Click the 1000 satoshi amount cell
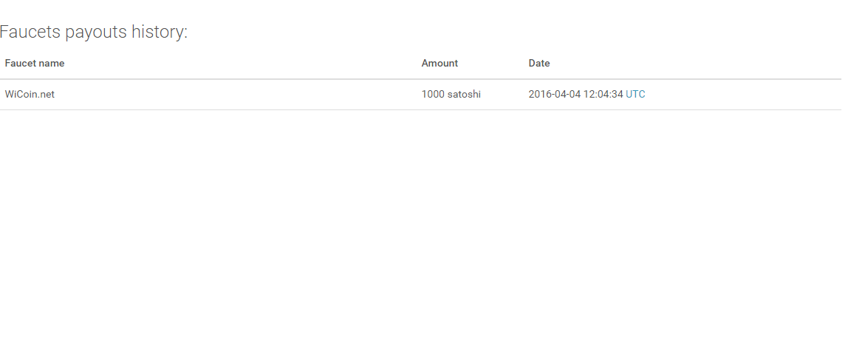 (x=451, y=94)
